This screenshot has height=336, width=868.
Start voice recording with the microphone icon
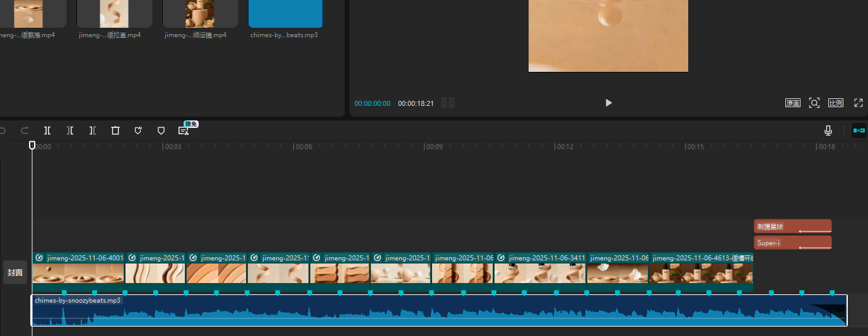[828, 130]
